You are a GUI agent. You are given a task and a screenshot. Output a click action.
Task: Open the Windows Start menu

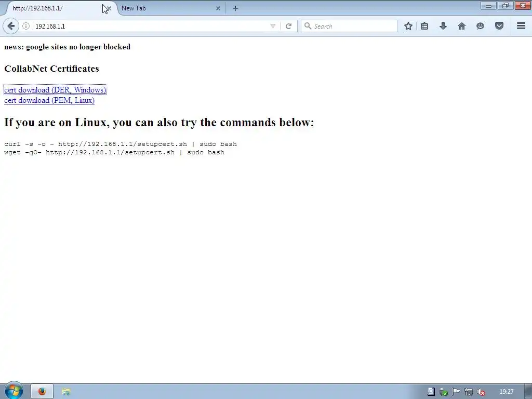[x=14, y=391]
